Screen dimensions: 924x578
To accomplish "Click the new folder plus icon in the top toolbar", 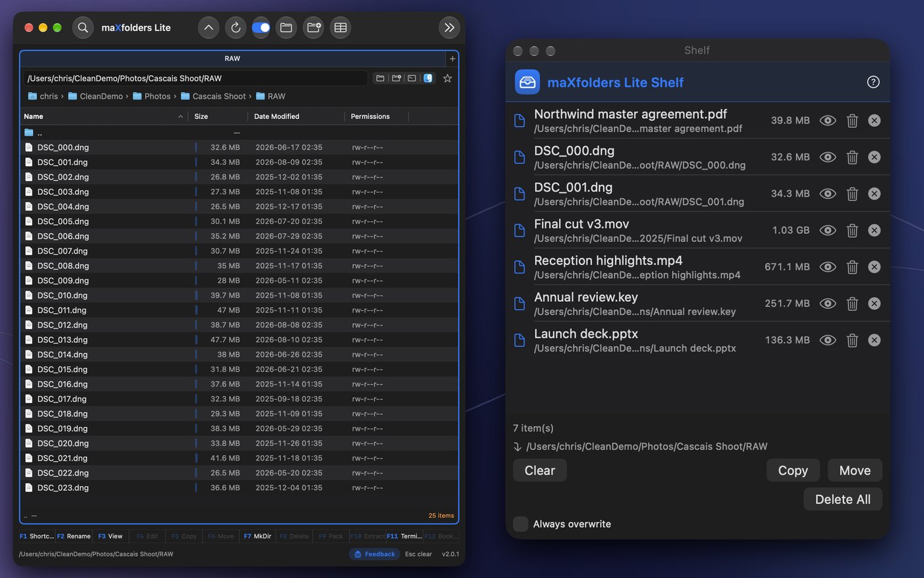I will point(313,28).
